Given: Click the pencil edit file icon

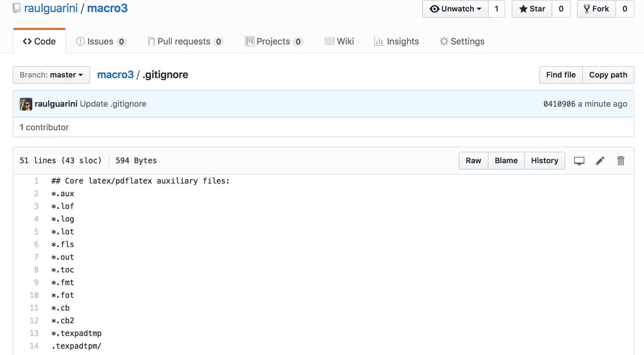Looking at the screenshot, I should click(600, 161).
